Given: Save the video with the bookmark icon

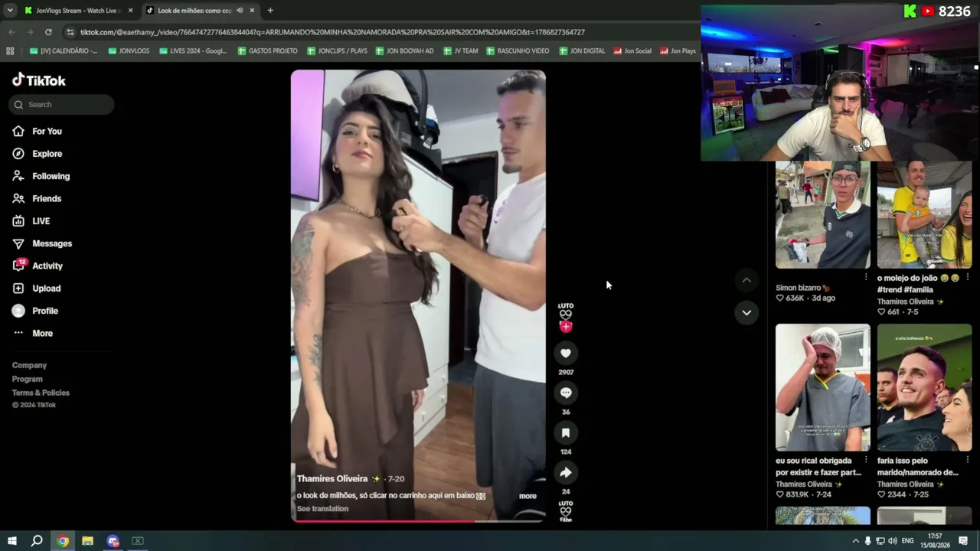Looking at the screenshot, I should (566, 432).
